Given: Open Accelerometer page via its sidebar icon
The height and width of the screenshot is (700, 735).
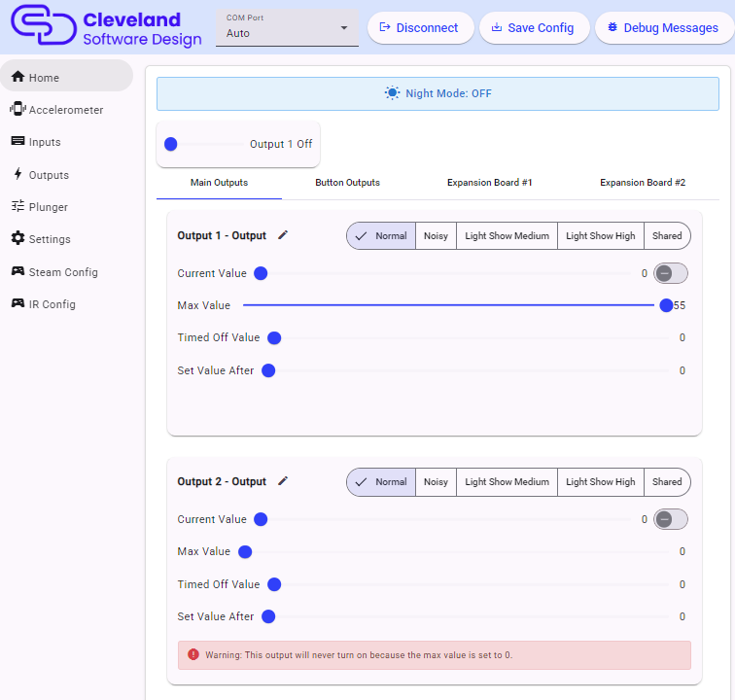Looking at the screenshot, I should point(17,109).
